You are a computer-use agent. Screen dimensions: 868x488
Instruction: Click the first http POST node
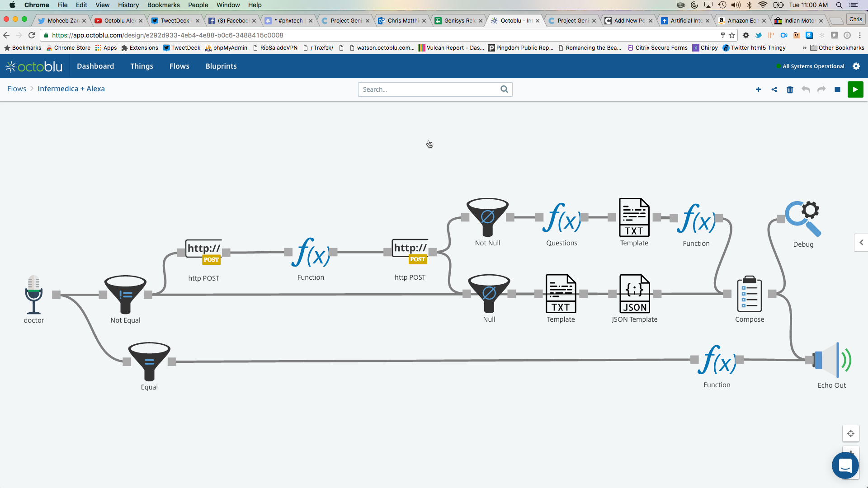tap(203, 252)
